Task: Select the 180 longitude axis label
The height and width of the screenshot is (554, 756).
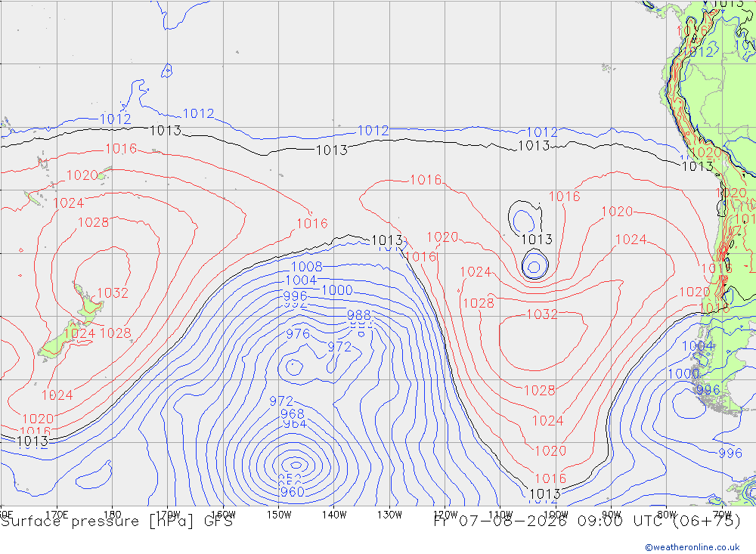Action: tap(113, 514)
